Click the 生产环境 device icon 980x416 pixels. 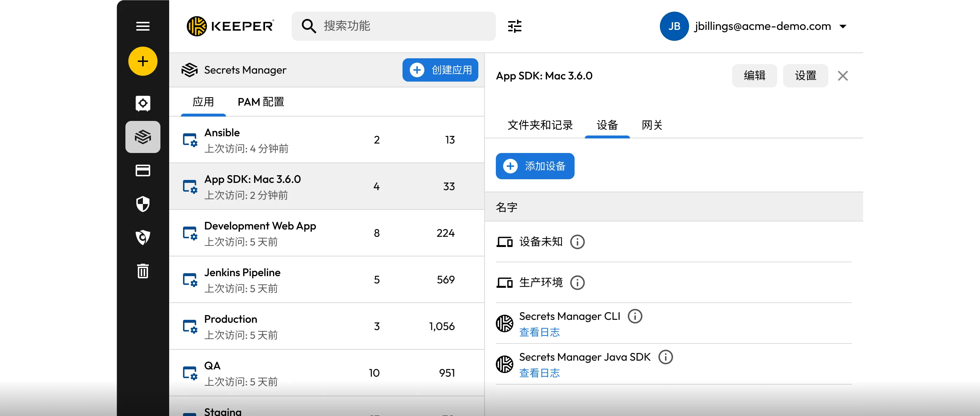click(x=505, y=283)
